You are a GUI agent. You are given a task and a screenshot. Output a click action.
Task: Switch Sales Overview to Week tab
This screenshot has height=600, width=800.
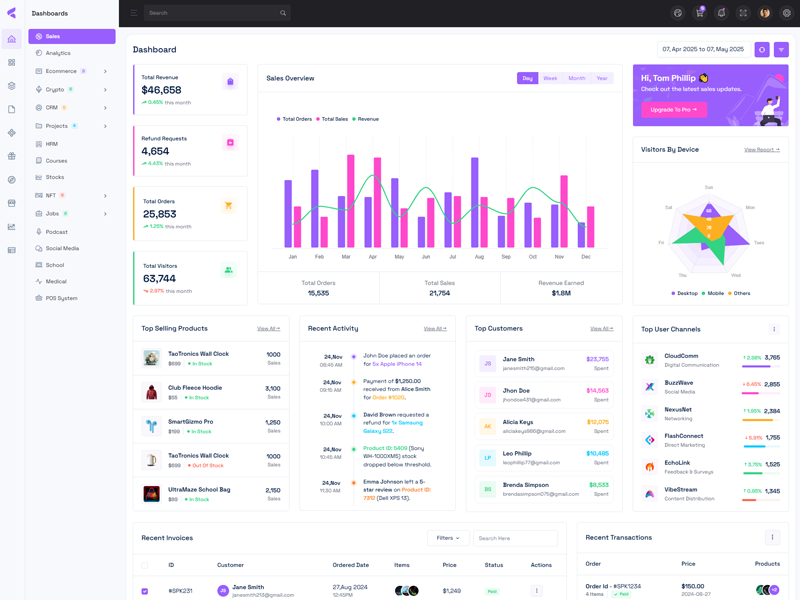(x=550, y=78)
